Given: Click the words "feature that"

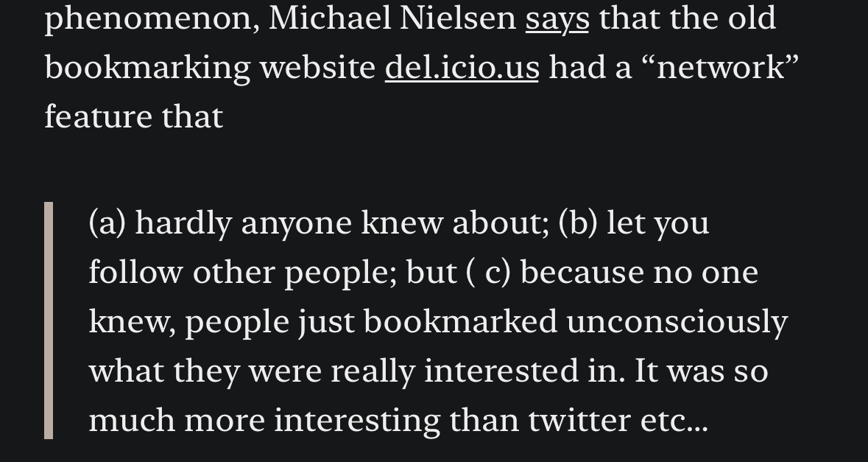Looking at the screenshot, I should coord(133,116).
